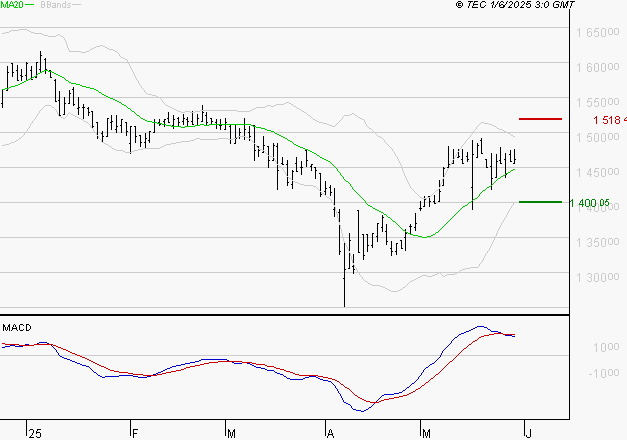This screenshot has height=440, width=627.
Task: Click the 1.30000 price axis label
Action: click(x=598, y=277)
